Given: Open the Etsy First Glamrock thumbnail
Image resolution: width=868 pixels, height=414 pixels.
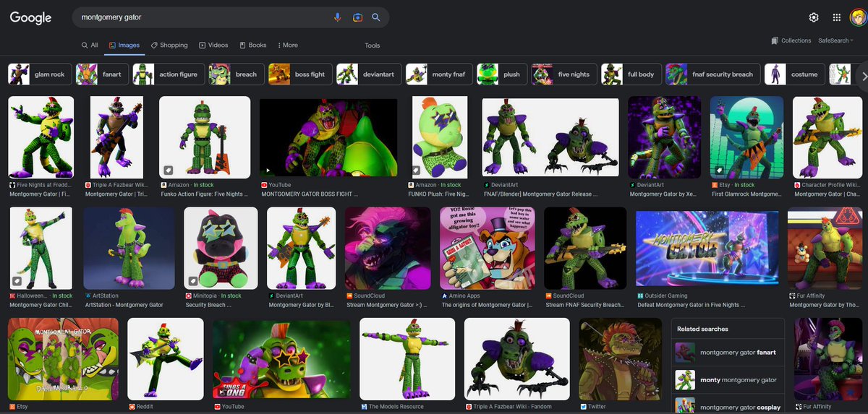Looking at the screenshot, I should (746, 137).
